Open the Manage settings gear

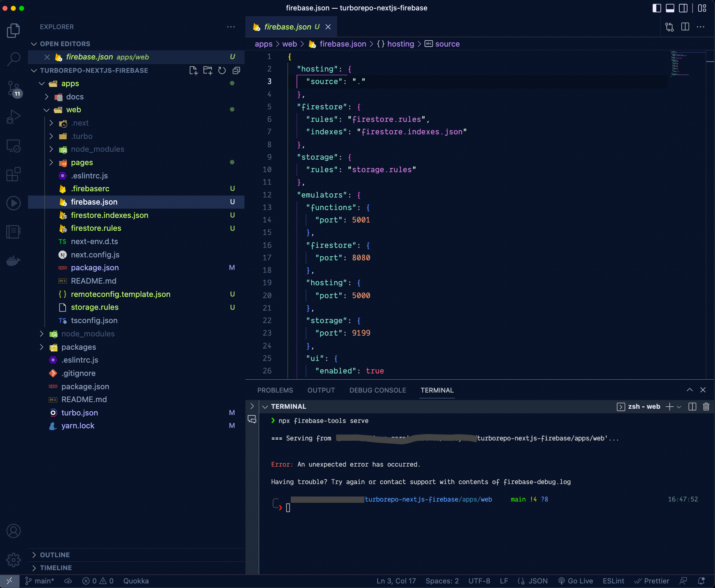point(13,560)
